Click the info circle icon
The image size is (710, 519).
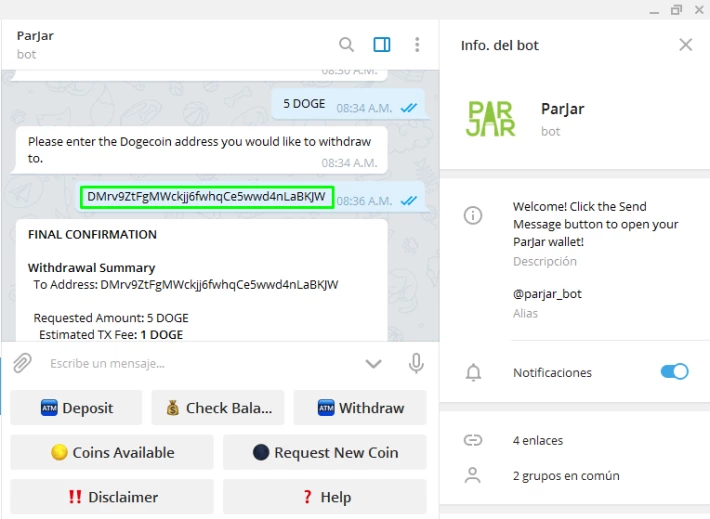click(x=473, y=215)
